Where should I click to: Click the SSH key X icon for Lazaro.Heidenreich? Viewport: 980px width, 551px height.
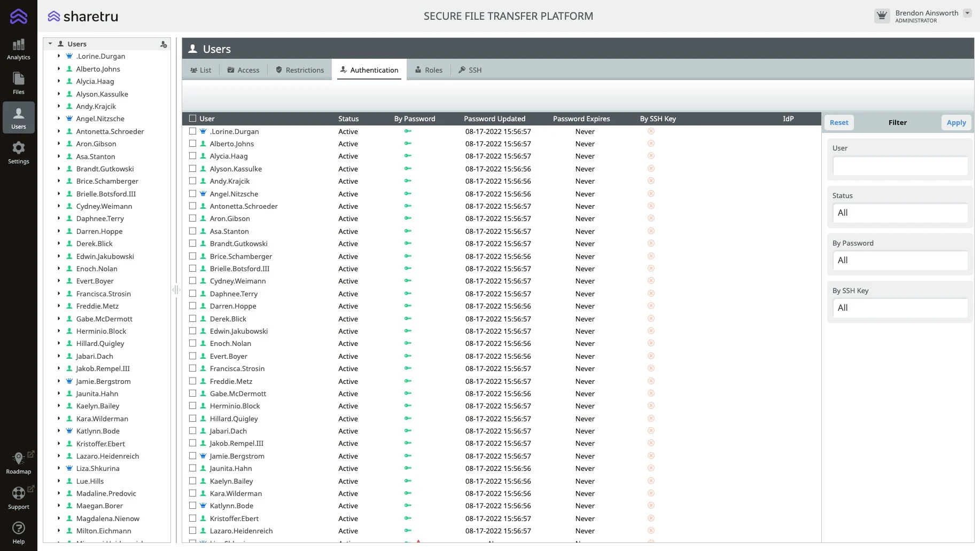[x=651, y=531]
